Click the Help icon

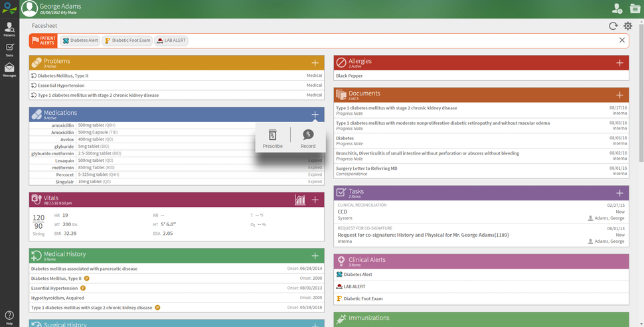pos(9,316)
